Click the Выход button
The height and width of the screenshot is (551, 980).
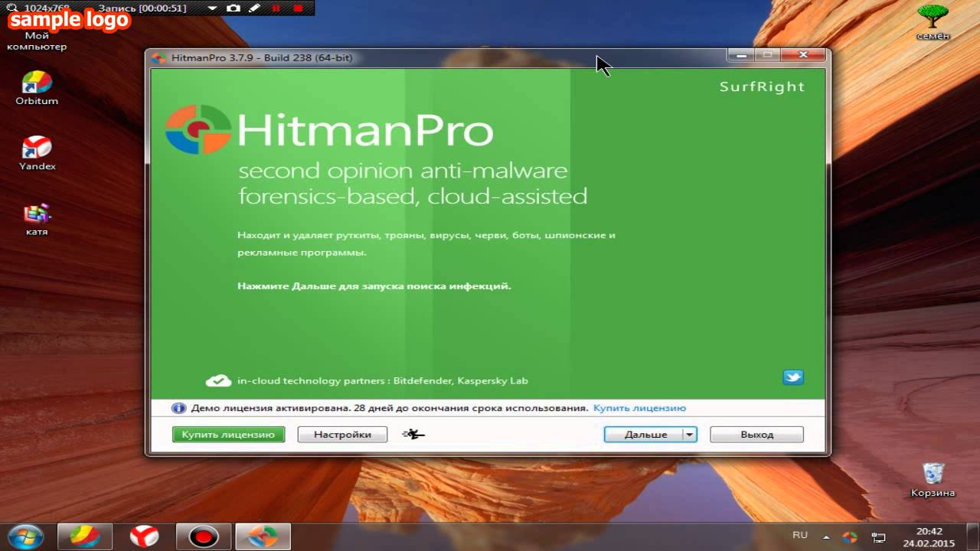coord(756,435)
